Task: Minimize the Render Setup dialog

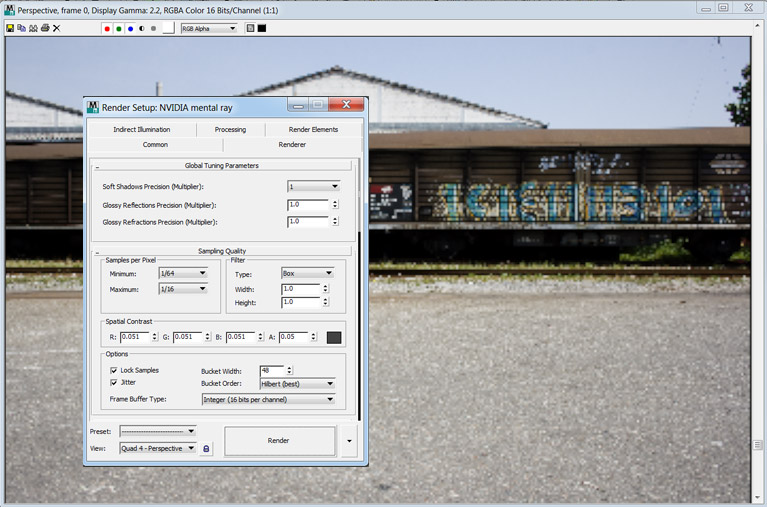Action: (x=298, y=105)
